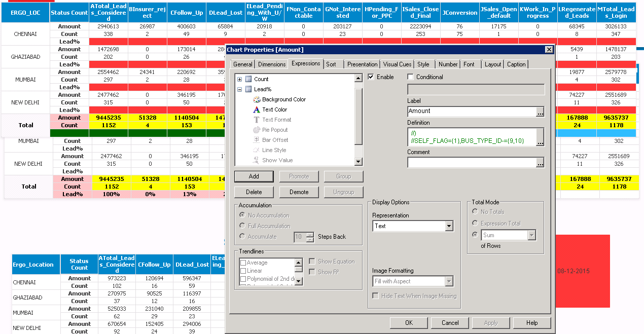Click expression list scroll-down arrow
644x334 pixels.
pyautogui.click(x=359, y=162)
